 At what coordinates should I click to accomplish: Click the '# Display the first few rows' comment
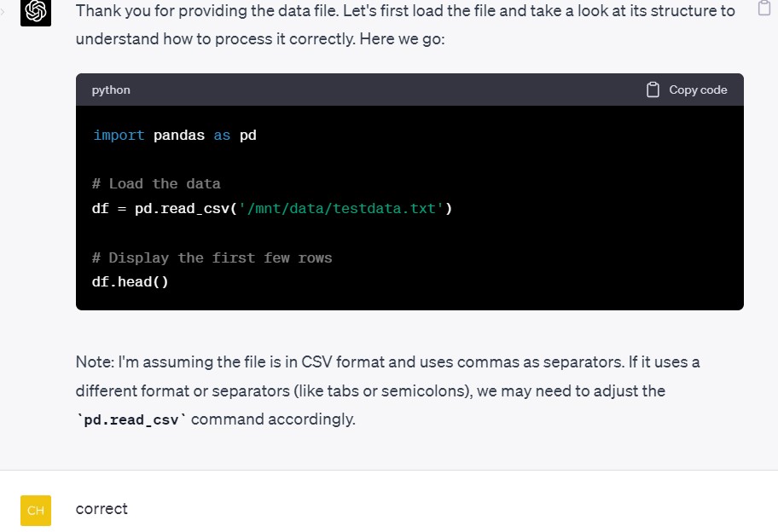point(212,257)
